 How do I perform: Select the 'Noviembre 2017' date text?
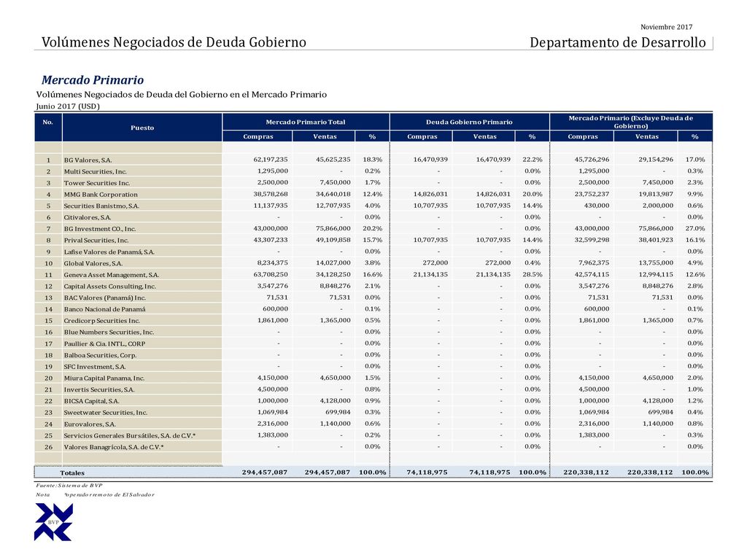point(666,27)
